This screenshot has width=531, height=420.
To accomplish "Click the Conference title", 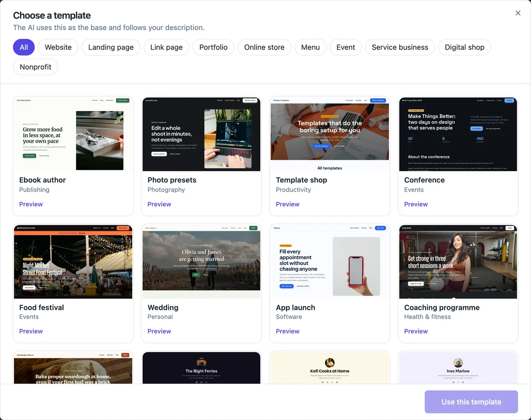I will click(x=424, y=180).
